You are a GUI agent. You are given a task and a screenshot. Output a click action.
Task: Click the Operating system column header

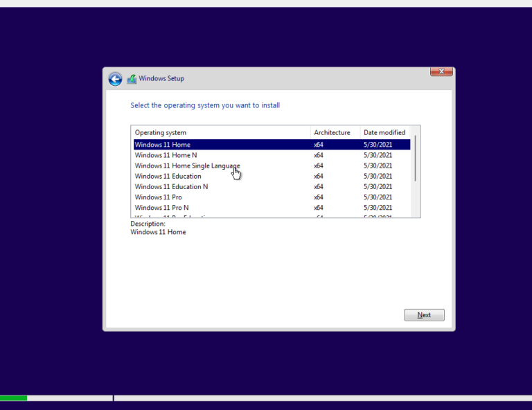pyautogui.click(x=221, y=132)
